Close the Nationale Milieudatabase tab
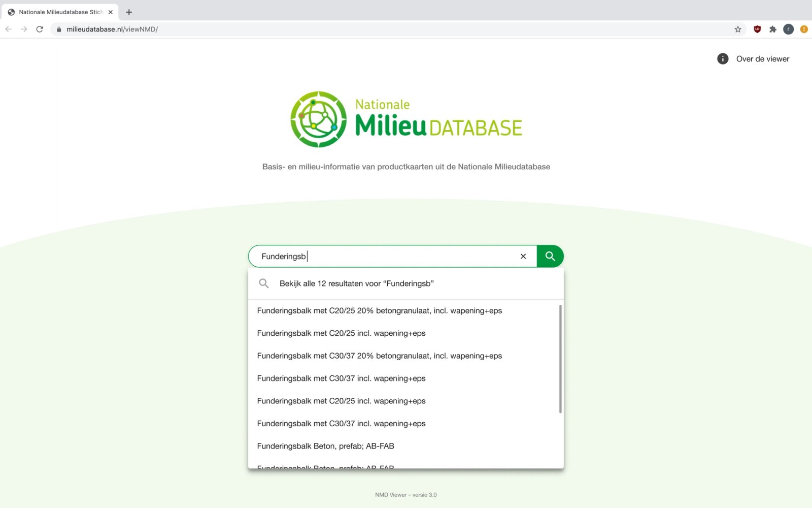 111,12
